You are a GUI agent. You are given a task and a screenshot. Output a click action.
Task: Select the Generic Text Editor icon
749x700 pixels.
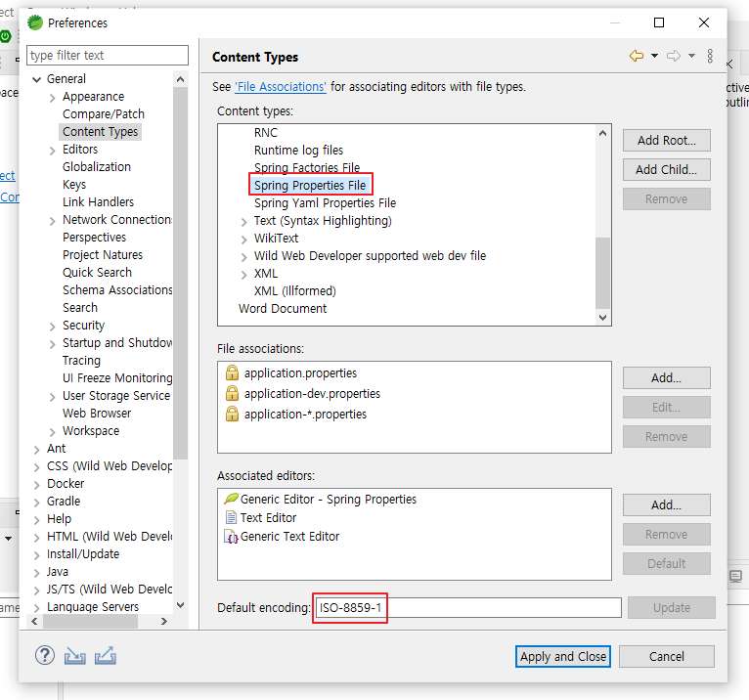pos(231,537)
